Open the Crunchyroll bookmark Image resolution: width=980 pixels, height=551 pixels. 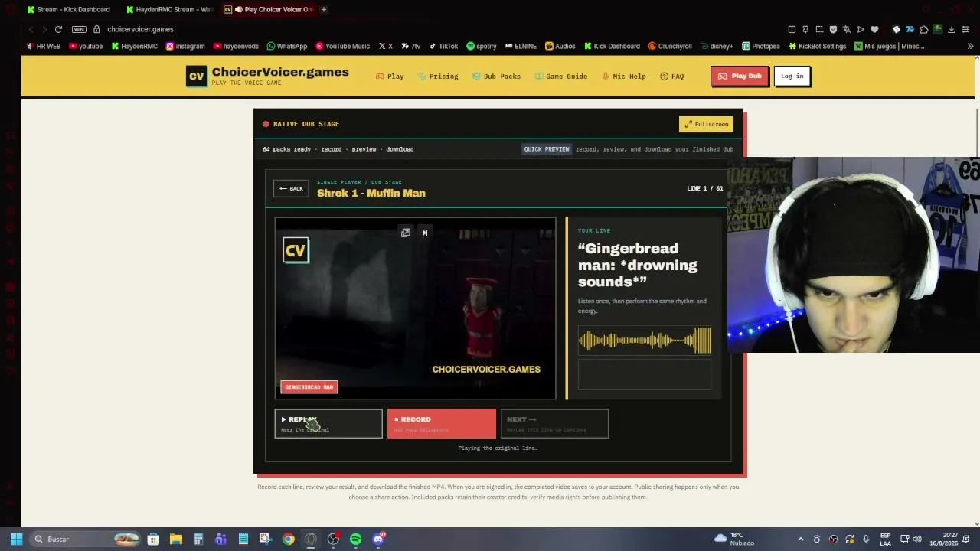point(670,46)
